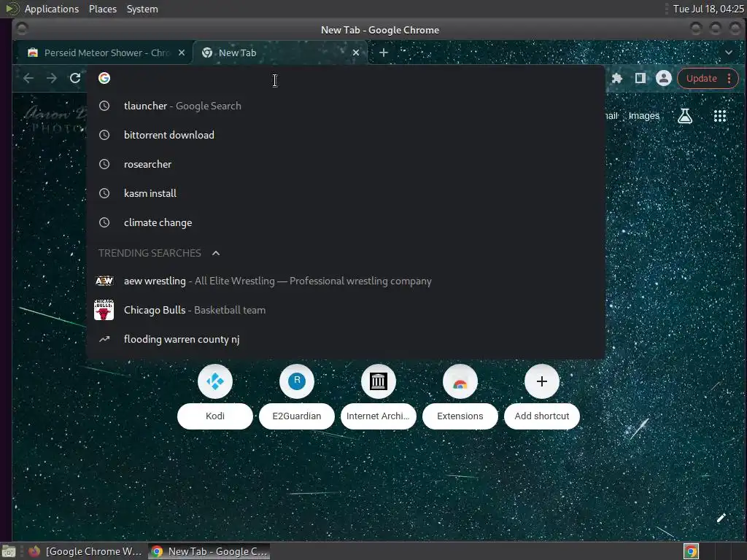The width and height of the screenshot is (747, 560).
Task: Click the clock showing Tue Jul 18
Action: (x=708, y=9)
